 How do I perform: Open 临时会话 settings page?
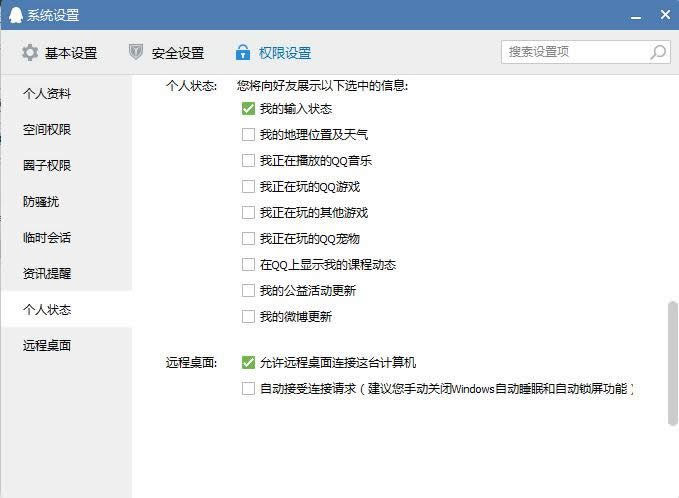[x=47, y=238]
